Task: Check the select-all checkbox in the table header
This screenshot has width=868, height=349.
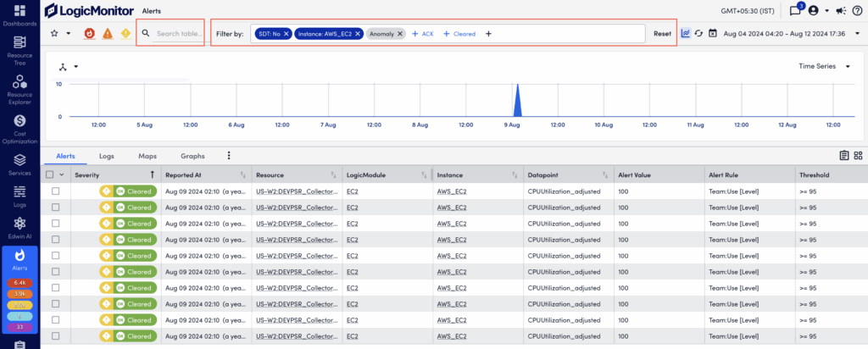Action: 50,174
